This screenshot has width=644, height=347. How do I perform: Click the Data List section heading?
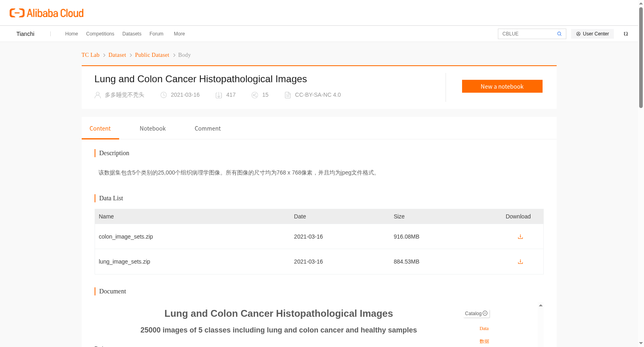coord(111,198)
